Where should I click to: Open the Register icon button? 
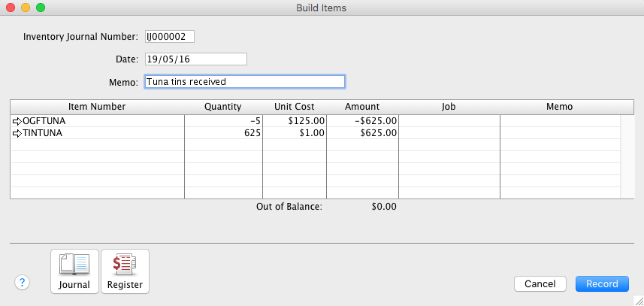pos(125,271)
